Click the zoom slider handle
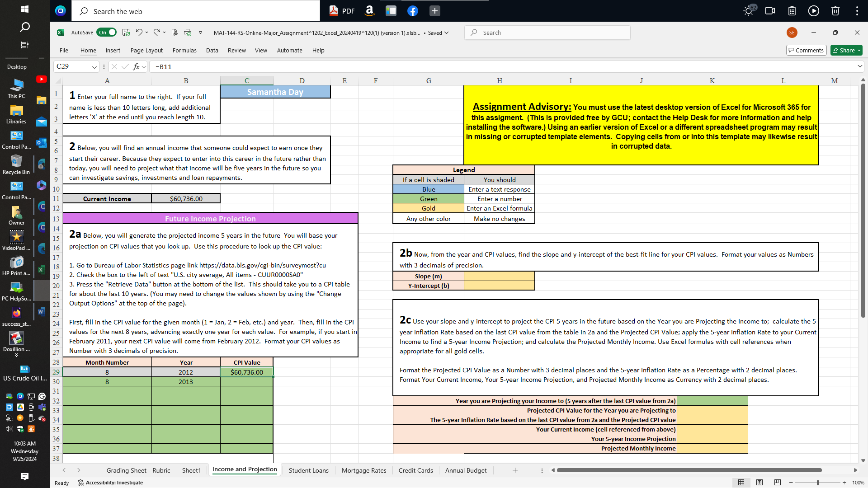The height and width of the screenshot is (488, 868). (x=818, y=483)
